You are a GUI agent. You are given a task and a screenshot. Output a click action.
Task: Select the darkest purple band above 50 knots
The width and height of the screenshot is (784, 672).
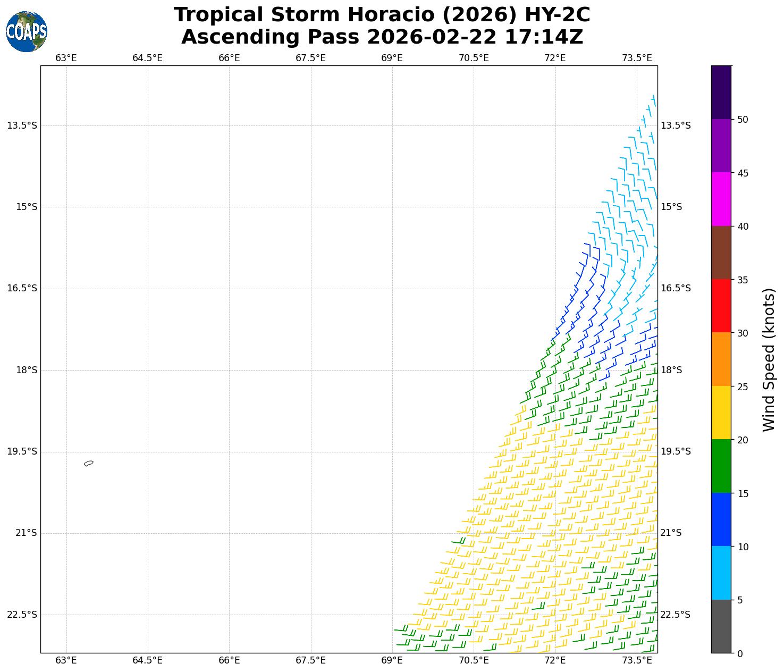(x=721, y=93)
